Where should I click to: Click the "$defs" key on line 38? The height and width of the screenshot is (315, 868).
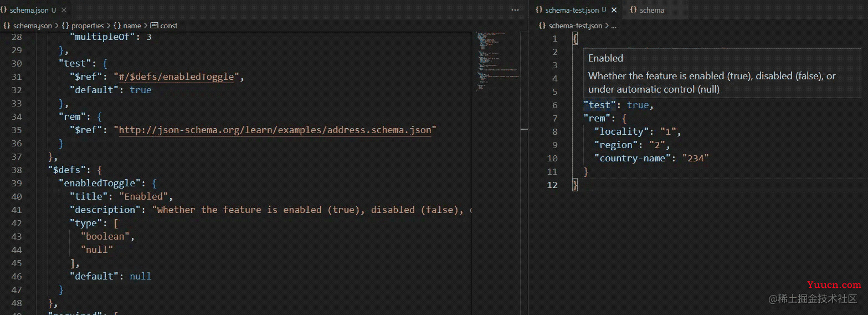pos(67,170)
